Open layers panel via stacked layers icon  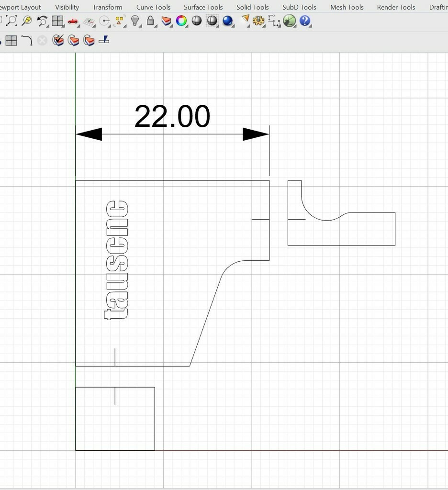pyautogui.click(x=166, y=21)
